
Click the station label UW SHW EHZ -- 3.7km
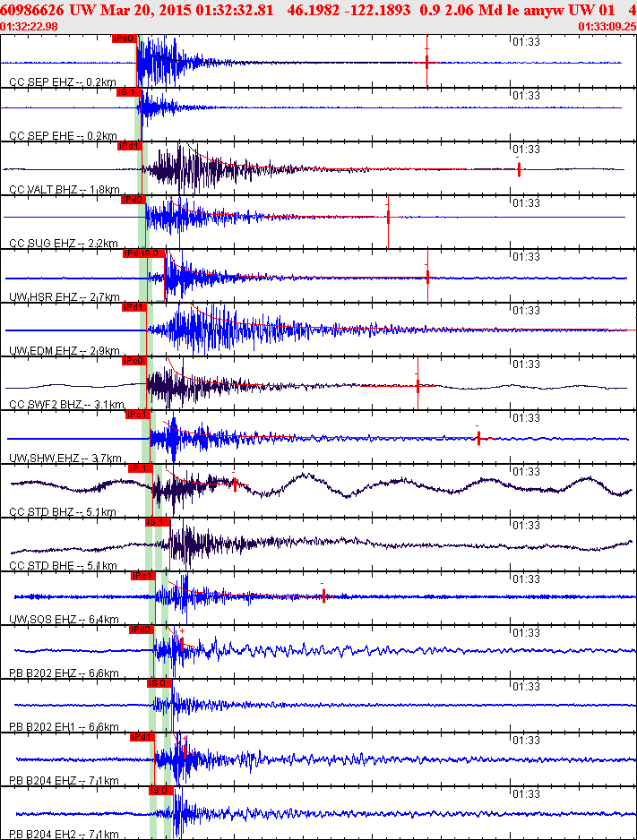65,458
